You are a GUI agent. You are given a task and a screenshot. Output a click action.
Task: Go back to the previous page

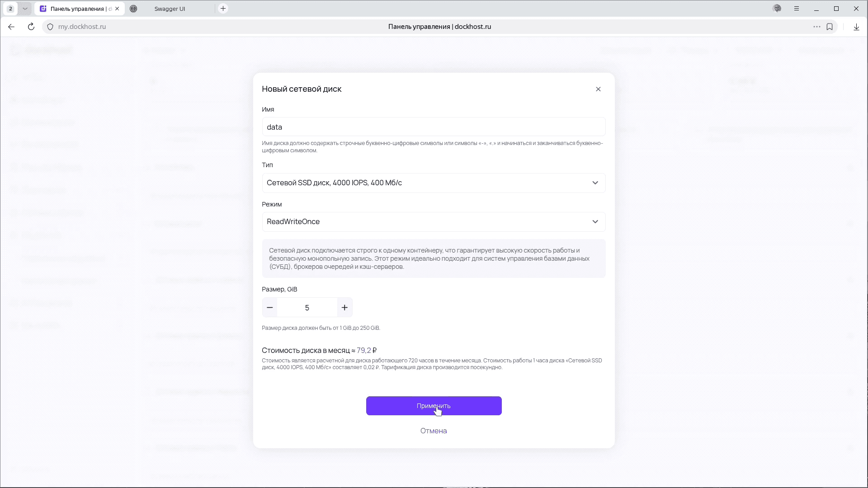click(11, 27)
